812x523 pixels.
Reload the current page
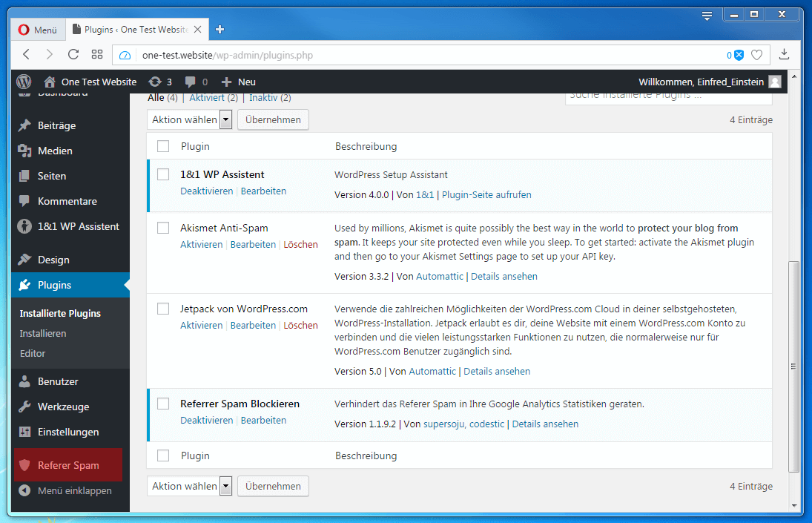pos(73,54)
